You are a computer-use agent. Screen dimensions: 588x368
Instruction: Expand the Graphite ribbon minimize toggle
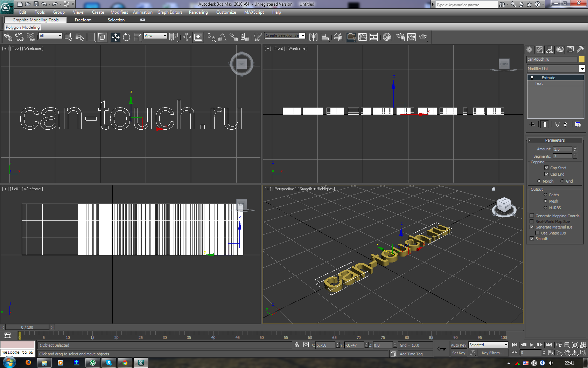pyautogui.click(x=142, y=20)
